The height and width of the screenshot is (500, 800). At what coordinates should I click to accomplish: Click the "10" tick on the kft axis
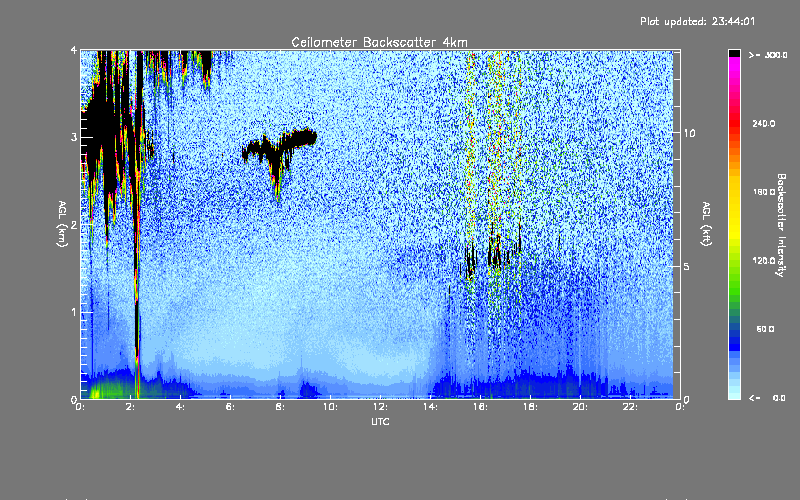point(689,133)
